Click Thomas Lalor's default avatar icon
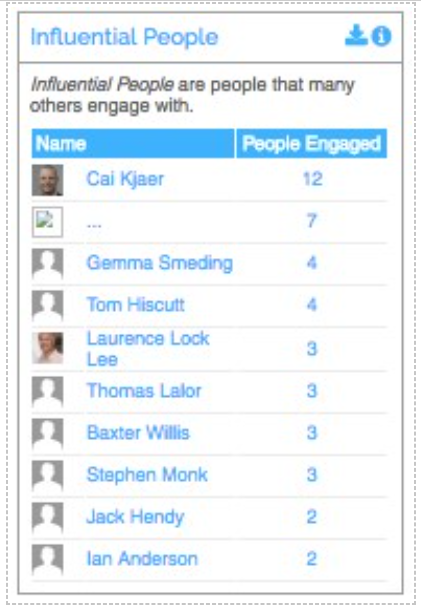 (47, 391)
